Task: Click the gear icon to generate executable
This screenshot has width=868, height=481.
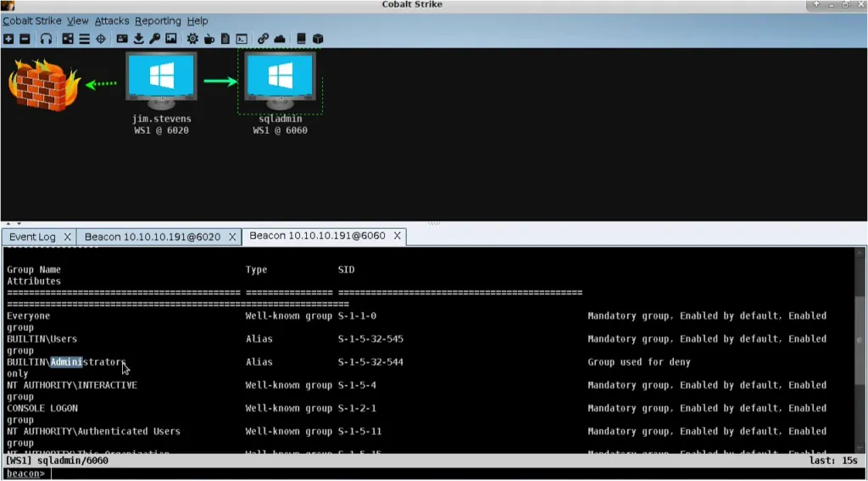Action: tap(192, 39)
